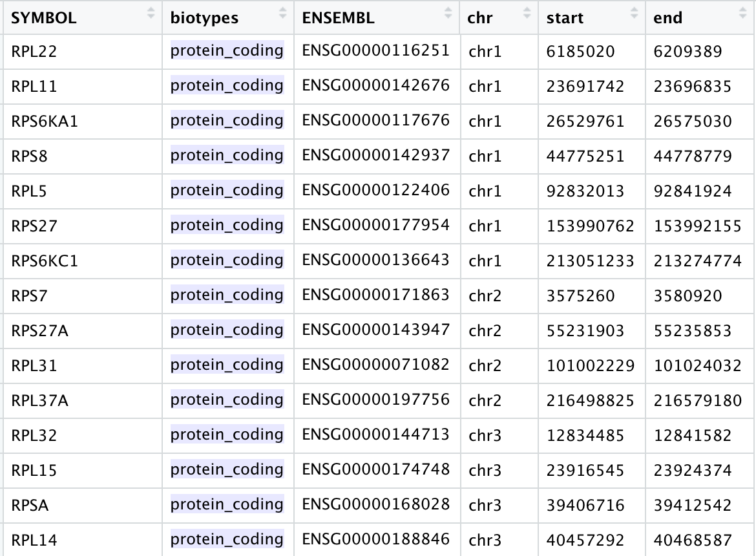This screenshot has width=756, height=556.
Task: Click RPL31 start value 101002229
Action: pos(590,366)
